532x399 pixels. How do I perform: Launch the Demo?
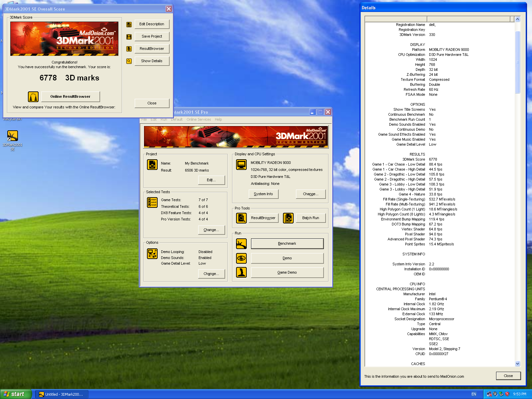pyautogui.click(x=287, y=258)
